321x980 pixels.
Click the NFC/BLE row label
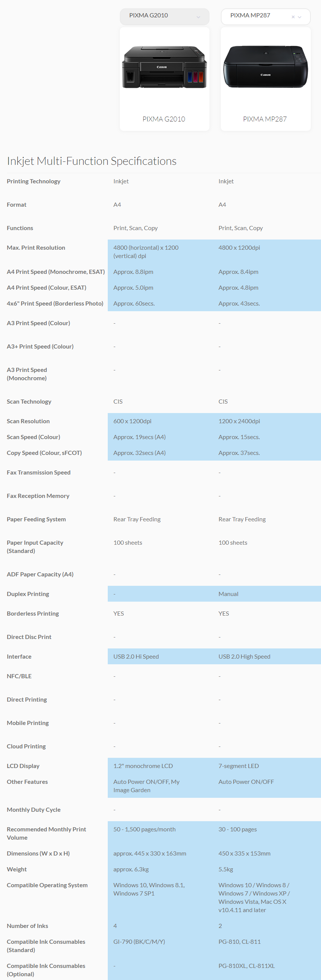click(x=19, y=676)
